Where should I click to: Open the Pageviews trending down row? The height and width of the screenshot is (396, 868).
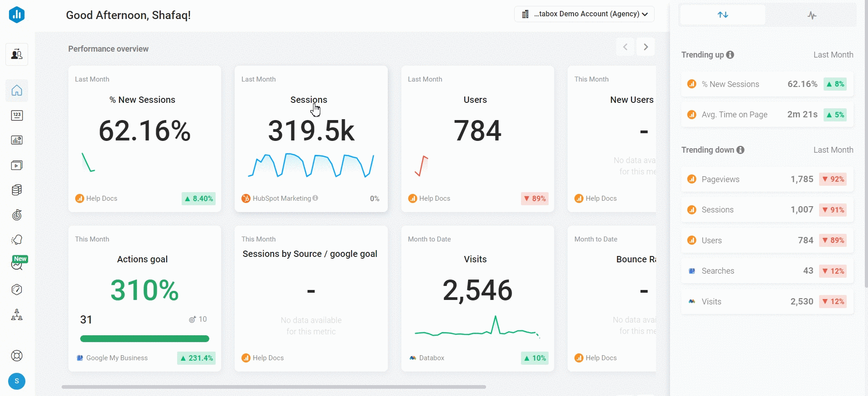(767, 179)
